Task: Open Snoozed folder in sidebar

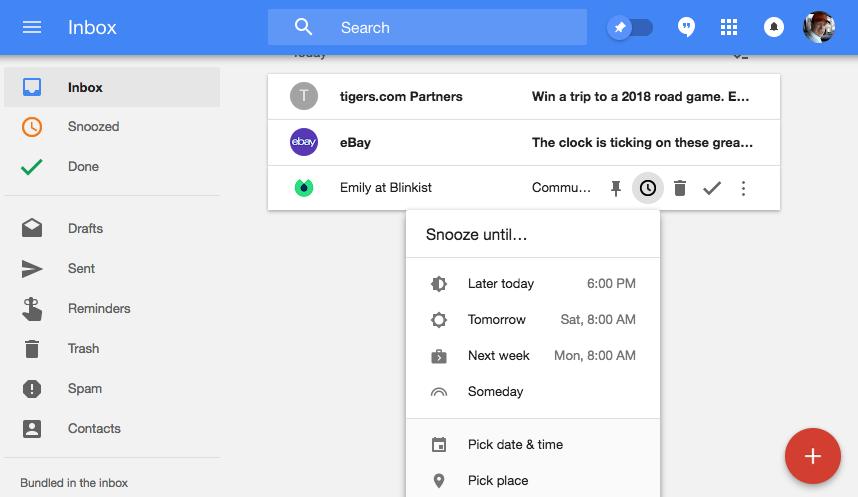Action: [x=112, y=126]
